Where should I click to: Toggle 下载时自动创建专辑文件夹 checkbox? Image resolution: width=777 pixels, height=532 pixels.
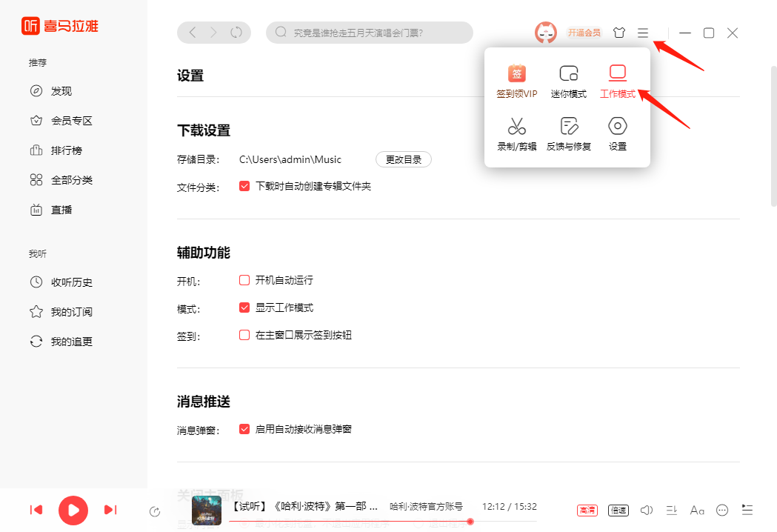(244, 186)
